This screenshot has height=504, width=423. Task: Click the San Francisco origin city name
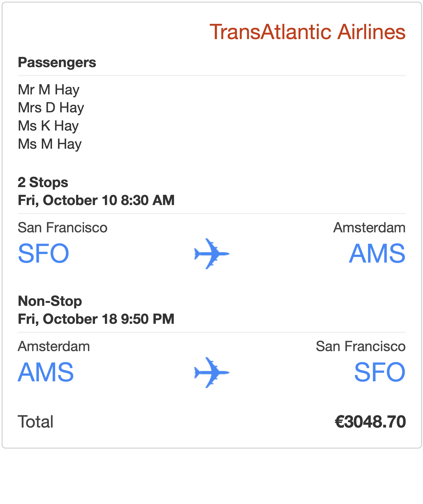pyautogui.click(x=63, y=227)
